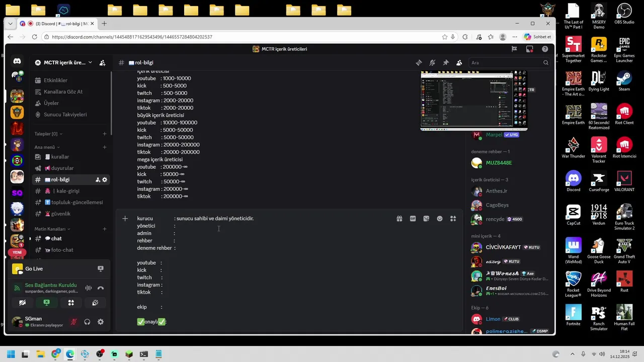The height and width of the screenshot is (362, 644).
Task: Open Kanallara Göz At
Action: (70, 92)
